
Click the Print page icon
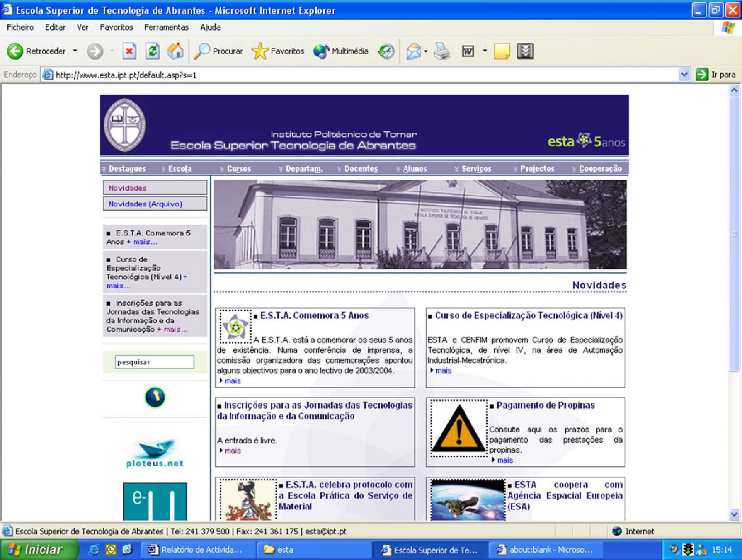(442, 51)
